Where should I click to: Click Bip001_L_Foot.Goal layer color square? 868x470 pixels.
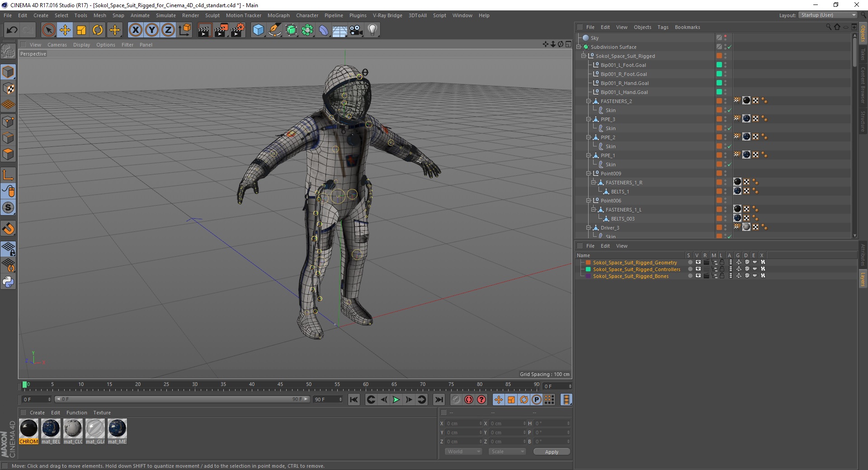coord(719,65)
